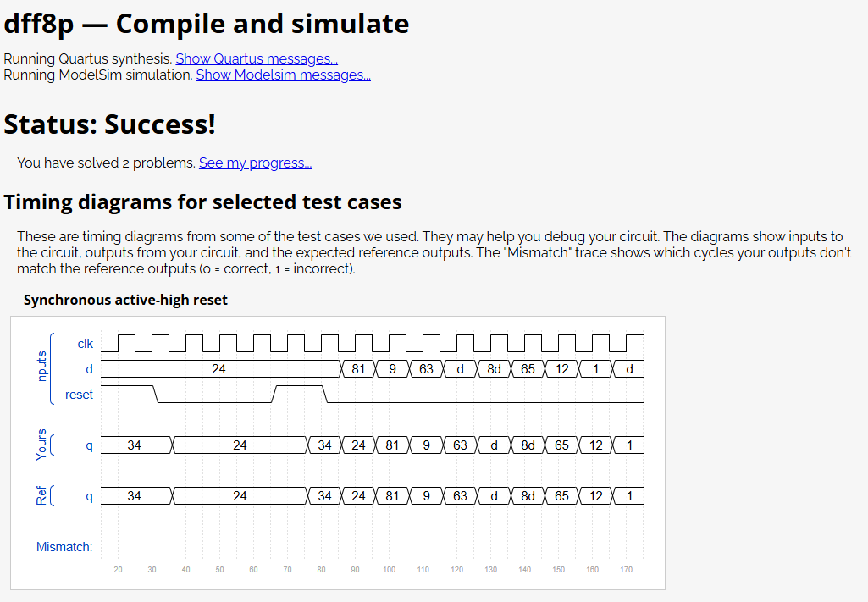Screen dimensions: 868x602
Task: Click the Status: Success! heading
Action: (109, 124)
